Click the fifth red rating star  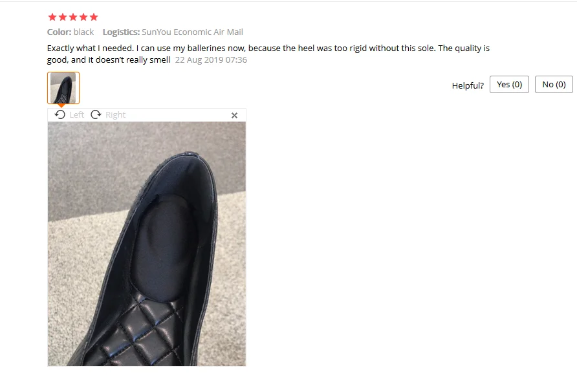coord(94,17)
